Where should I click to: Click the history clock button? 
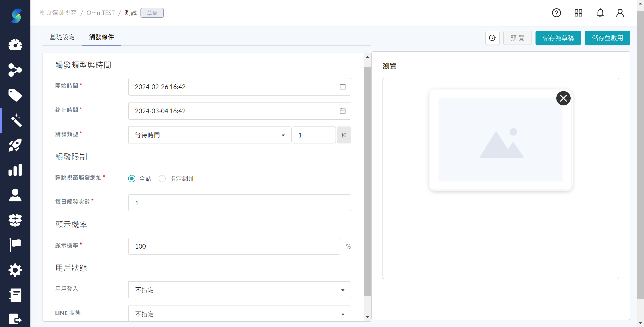pyautogui.click(x=493, y=38)
